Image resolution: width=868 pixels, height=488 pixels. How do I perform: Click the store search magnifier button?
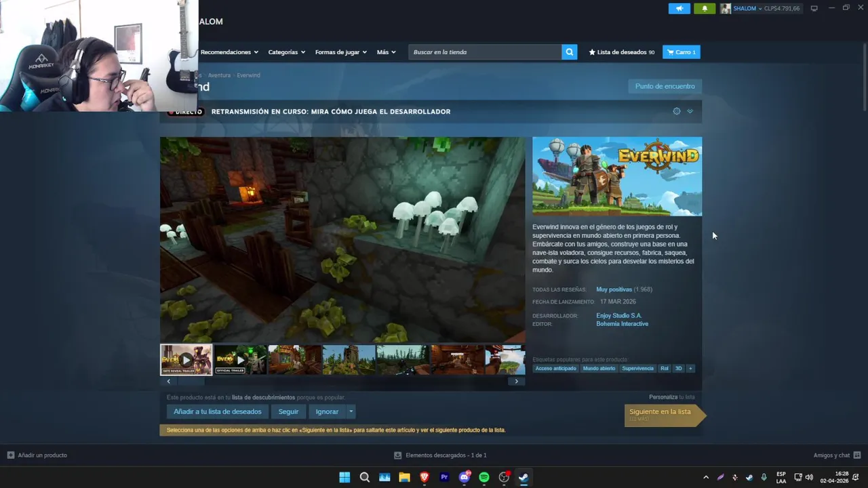(x=570, y=52)
